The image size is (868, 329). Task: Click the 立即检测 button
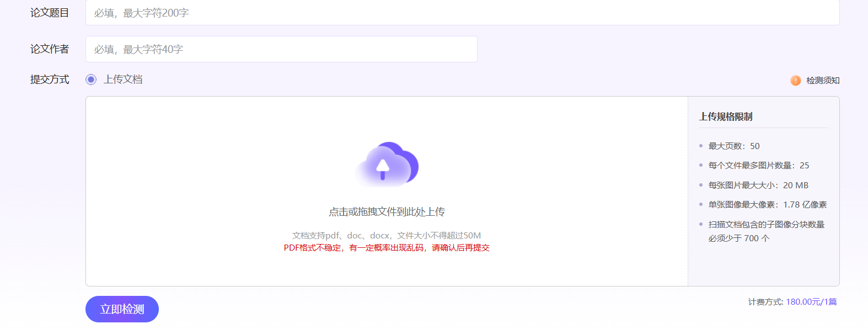click(x=122, y=309)
